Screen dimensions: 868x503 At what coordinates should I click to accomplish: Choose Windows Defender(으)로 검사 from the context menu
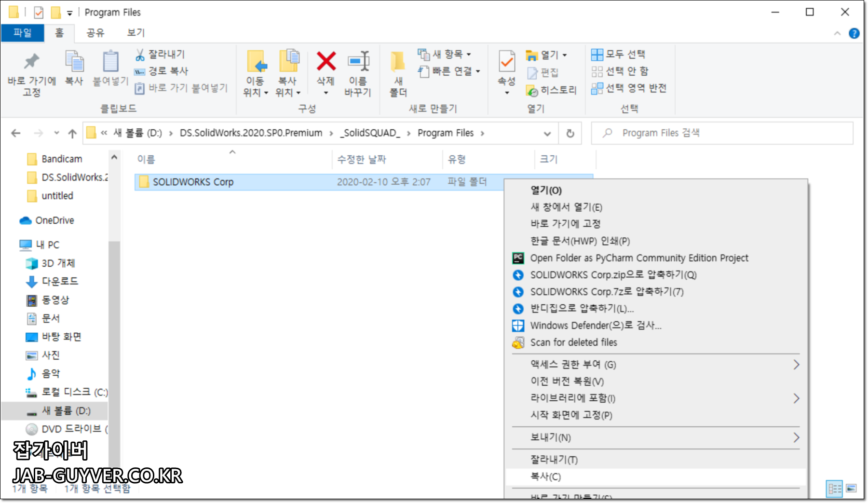(596, 326)
